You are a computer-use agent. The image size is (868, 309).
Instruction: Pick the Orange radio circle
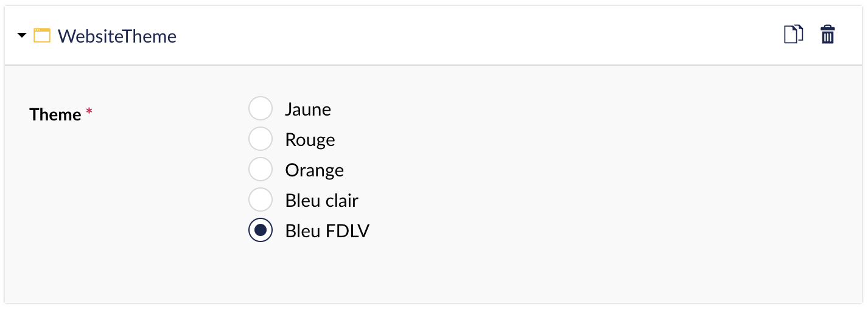click(261, 170)
